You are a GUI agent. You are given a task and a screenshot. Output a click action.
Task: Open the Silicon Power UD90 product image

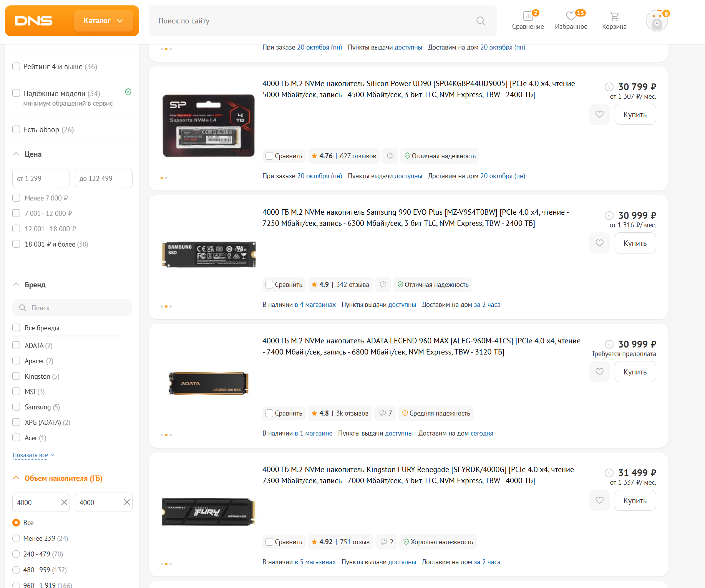pyautogui.click(x=209, y=126)
